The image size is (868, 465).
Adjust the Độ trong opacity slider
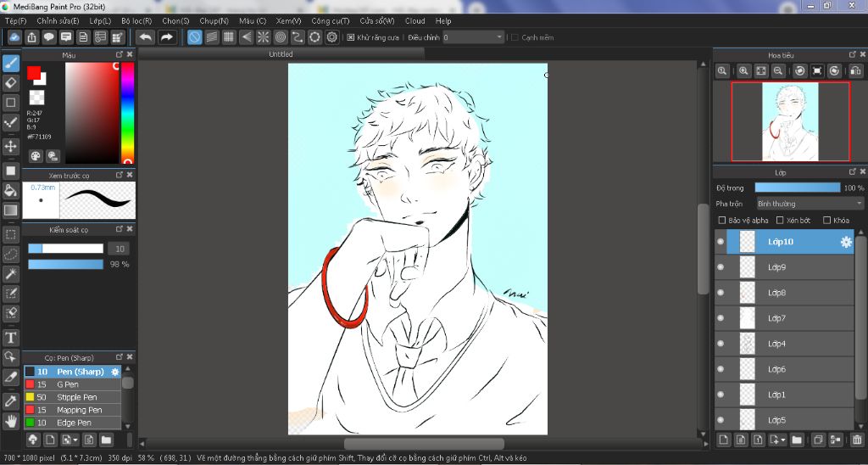[797, 188]
